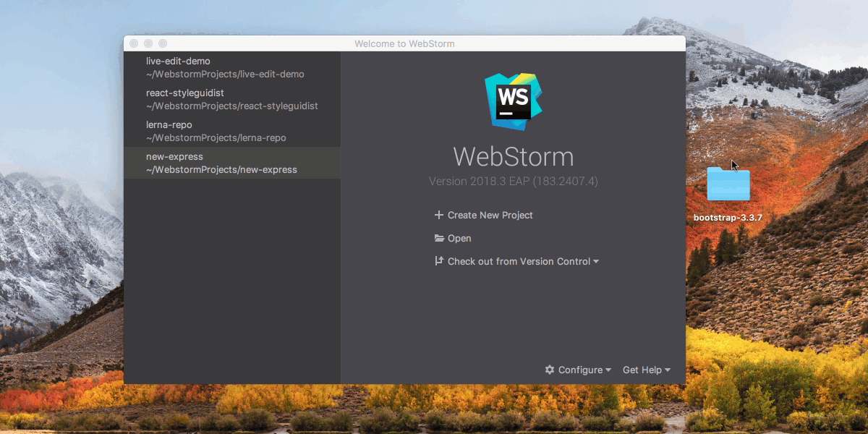Click the window zoom button
This screenshot has width=868, height=434.
pyautogui.click(x=163, y=43)
